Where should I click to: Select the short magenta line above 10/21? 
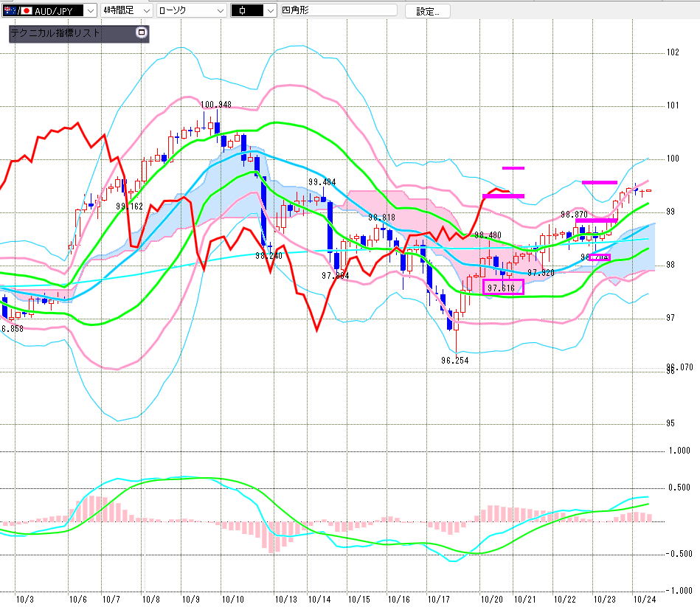coord(513,168)
